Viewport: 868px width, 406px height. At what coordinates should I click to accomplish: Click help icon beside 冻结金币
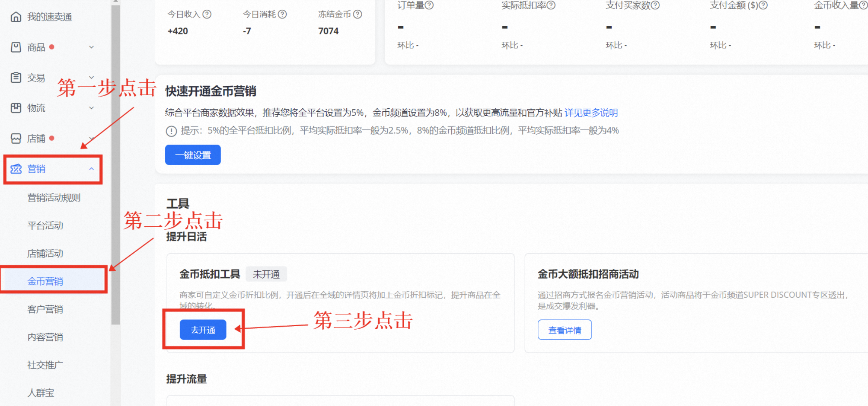click(358, 14)
